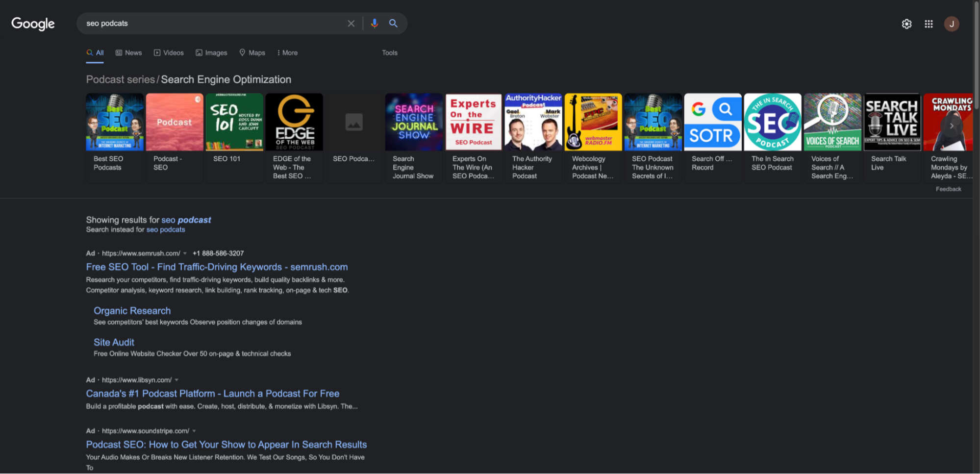This screenshot has height=474, width=980.
Task: Open Search Engine Journal Show card
Action: click(x=414, y=137)
